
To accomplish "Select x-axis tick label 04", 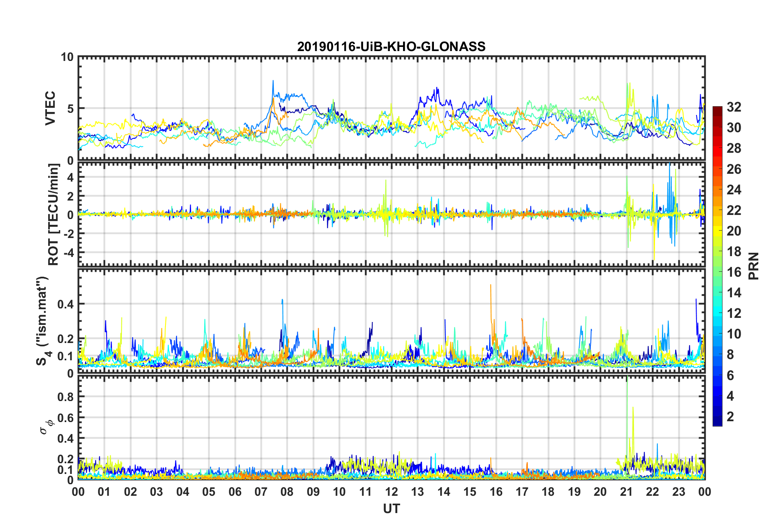I will [x=183, y=492].
